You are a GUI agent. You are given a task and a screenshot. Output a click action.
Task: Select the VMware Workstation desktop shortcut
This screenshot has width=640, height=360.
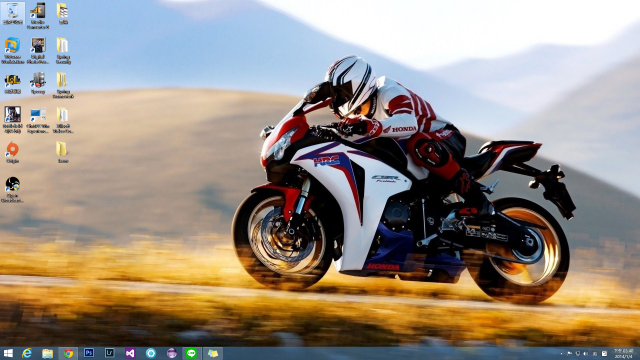[13, 50]
